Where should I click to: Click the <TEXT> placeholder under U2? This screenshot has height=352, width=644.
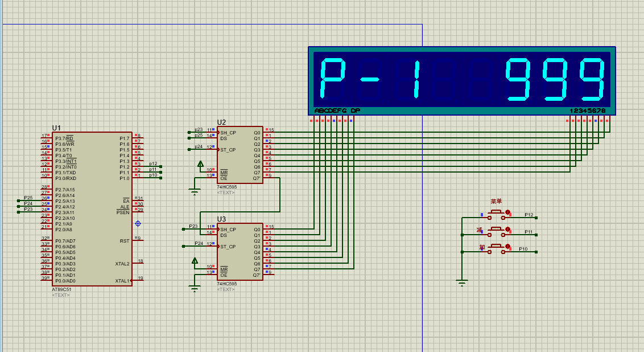(226, 193)
